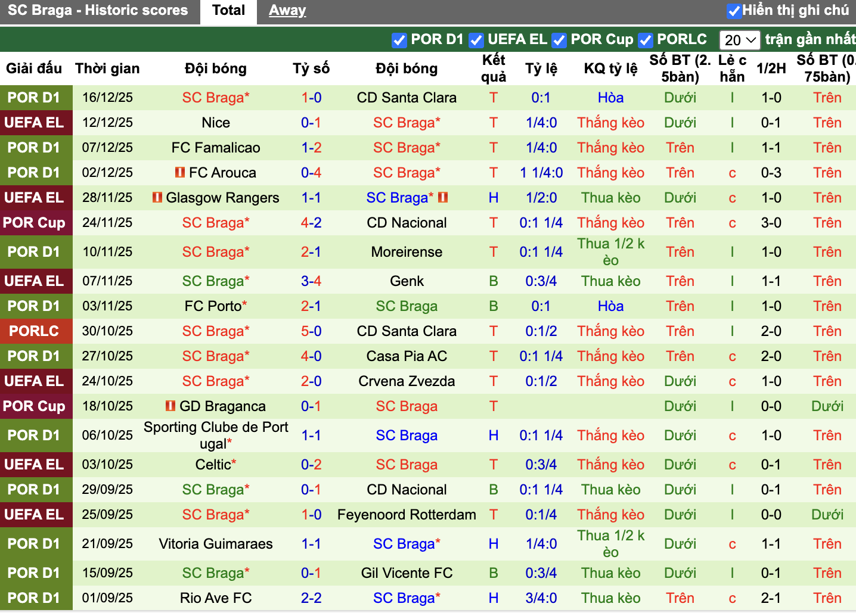Open the Glasgow Rangers team link

click(x=222, y=198)
